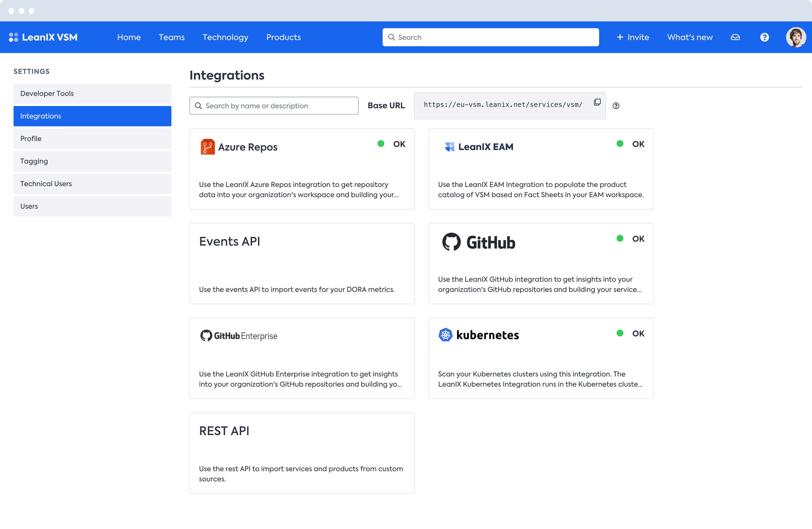Click the GitHub Enterprise description text

pos(301,379)
